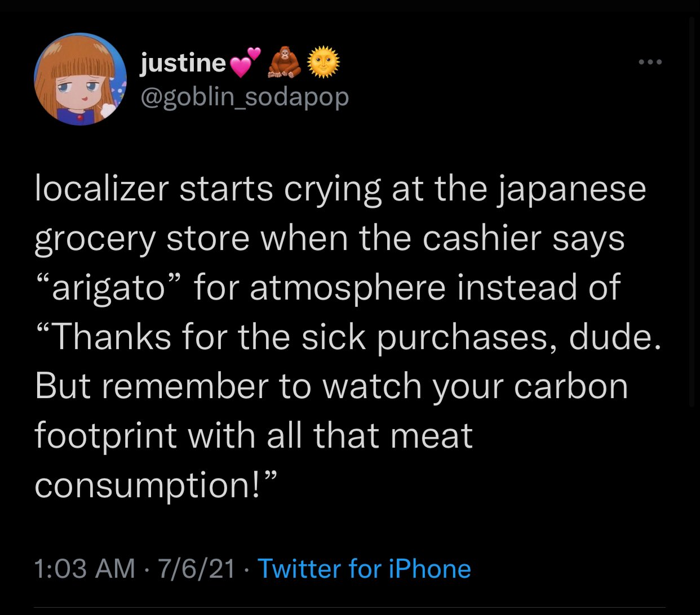Click the word "japanese" in the tweet
The image size is (700, 615).
pos(571,189)
